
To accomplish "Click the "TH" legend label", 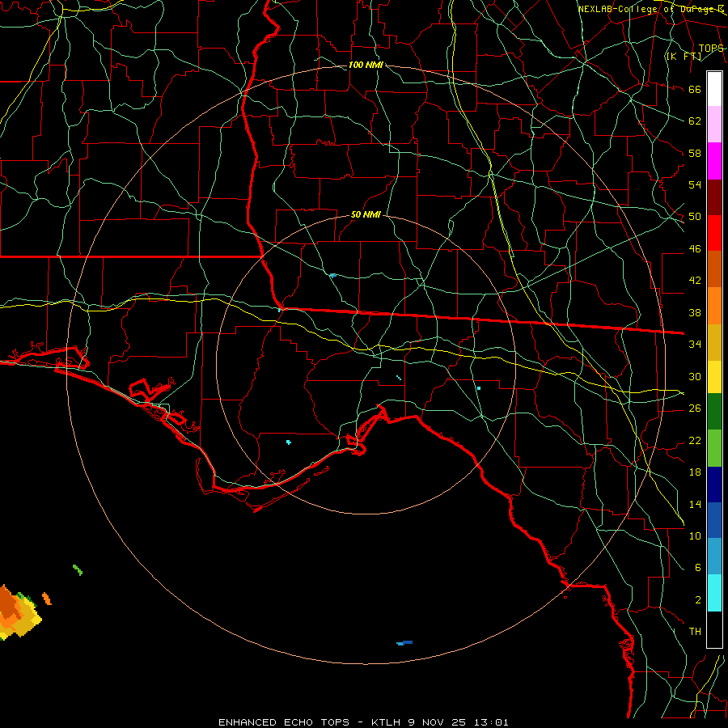I will pyautogui.click(x=695, y=632).
